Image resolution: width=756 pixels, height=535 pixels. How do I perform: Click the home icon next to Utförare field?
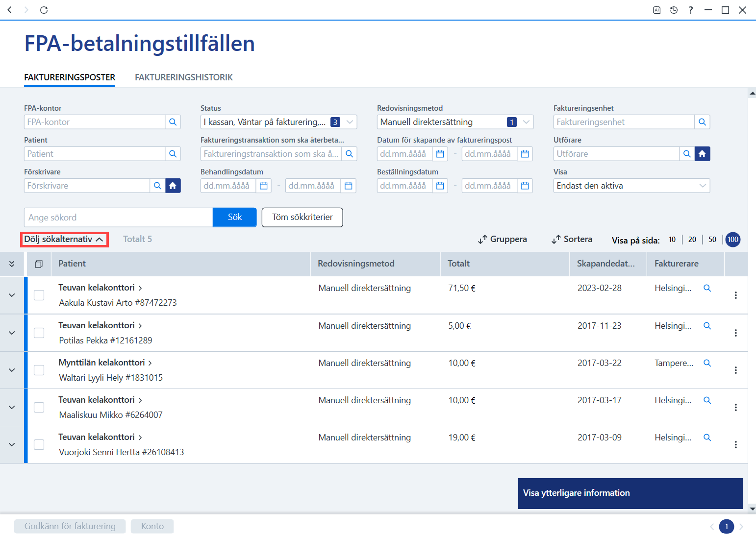point(702,154)
